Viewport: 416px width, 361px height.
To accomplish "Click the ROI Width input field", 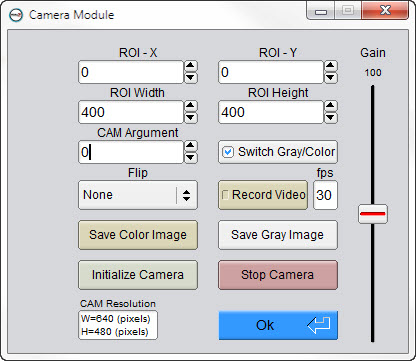I will coord(131,112).
